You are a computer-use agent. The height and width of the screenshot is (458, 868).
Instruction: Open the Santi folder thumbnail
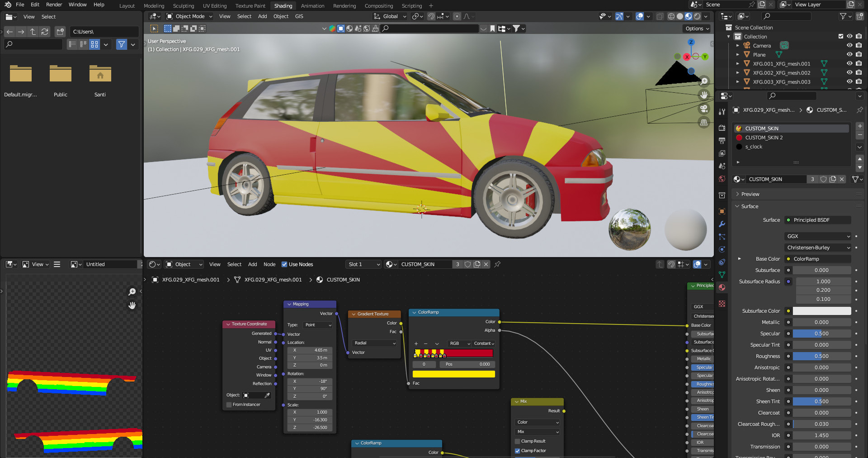coord(100,74)
